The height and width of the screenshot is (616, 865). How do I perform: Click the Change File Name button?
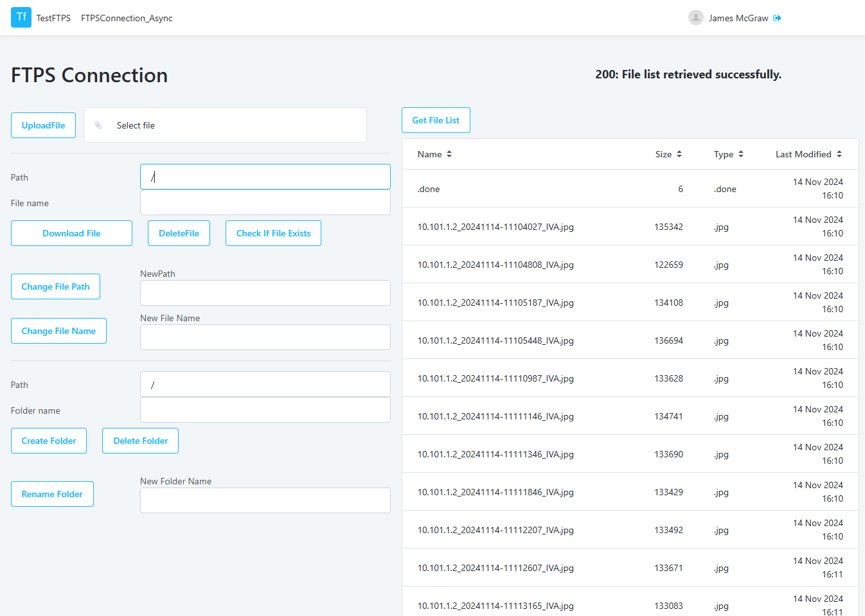tap(58, 331)
